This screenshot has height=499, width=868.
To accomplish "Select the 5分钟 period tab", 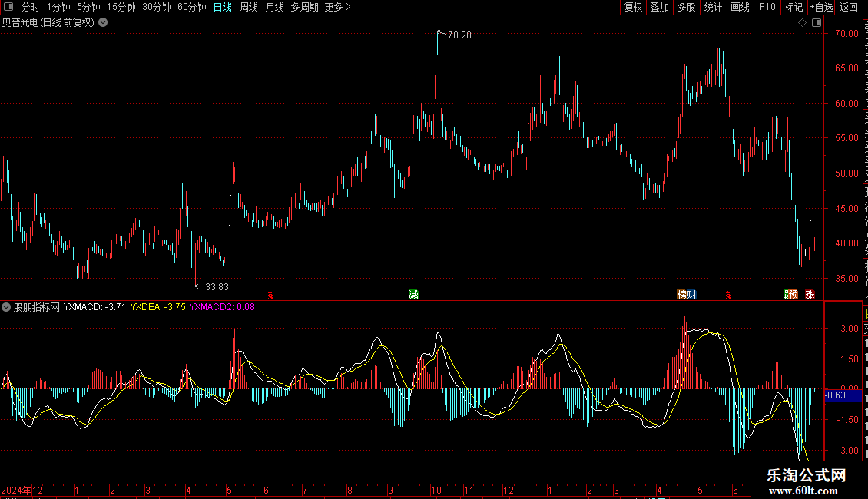I will pyautogui.click(x=88, y=7).
